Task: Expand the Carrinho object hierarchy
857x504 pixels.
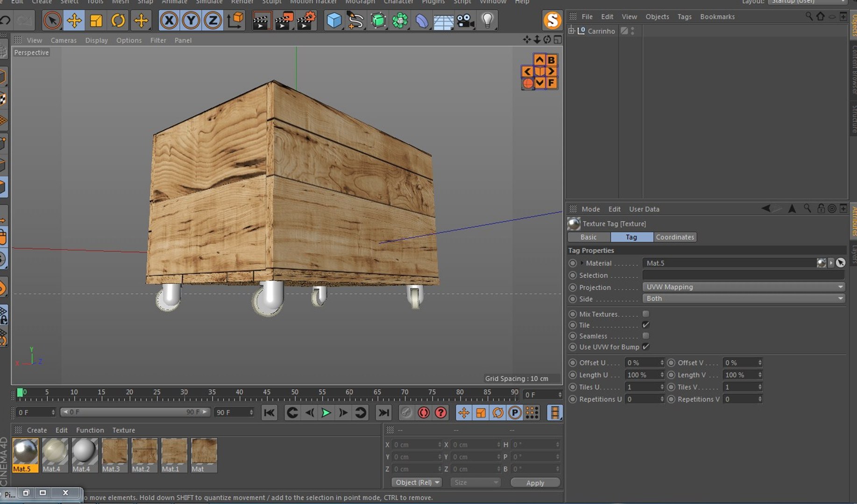Action: click(x=571, y=31)
